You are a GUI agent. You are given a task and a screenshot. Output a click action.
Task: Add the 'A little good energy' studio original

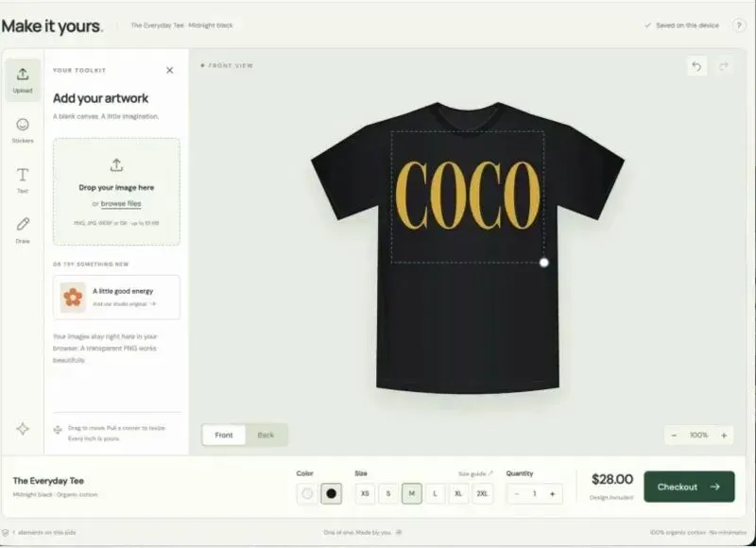[116, 298]
